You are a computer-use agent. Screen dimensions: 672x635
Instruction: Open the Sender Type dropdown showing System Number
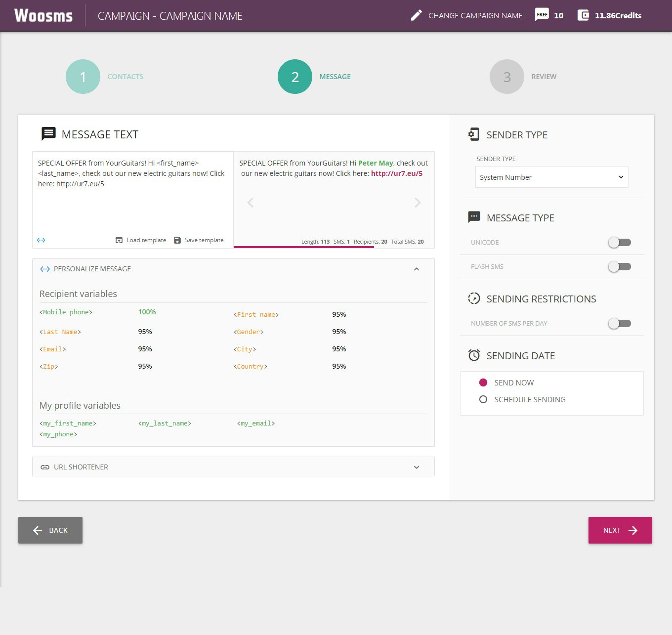pos(551,177)
